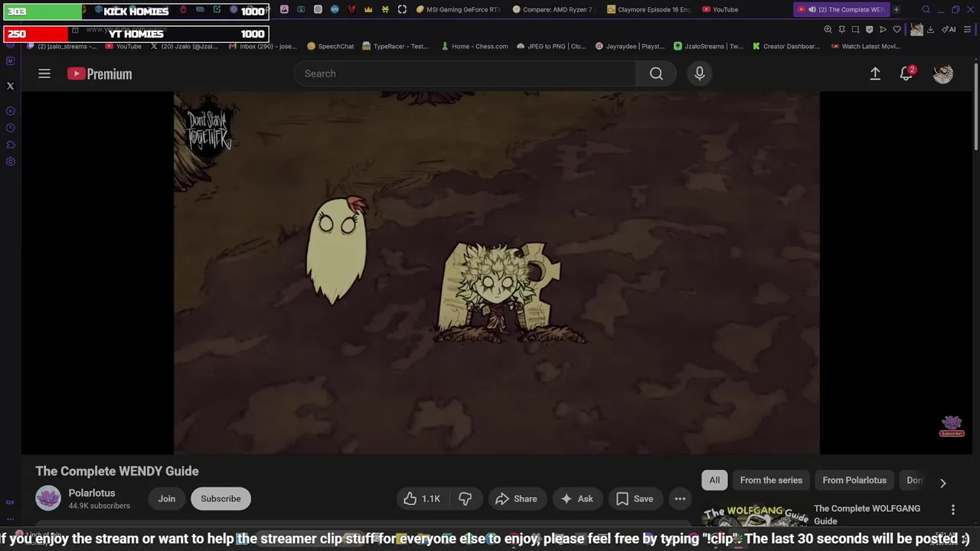Switch to Claymore Episode 16 tab

pyautogui.click(x=649, y=10)
